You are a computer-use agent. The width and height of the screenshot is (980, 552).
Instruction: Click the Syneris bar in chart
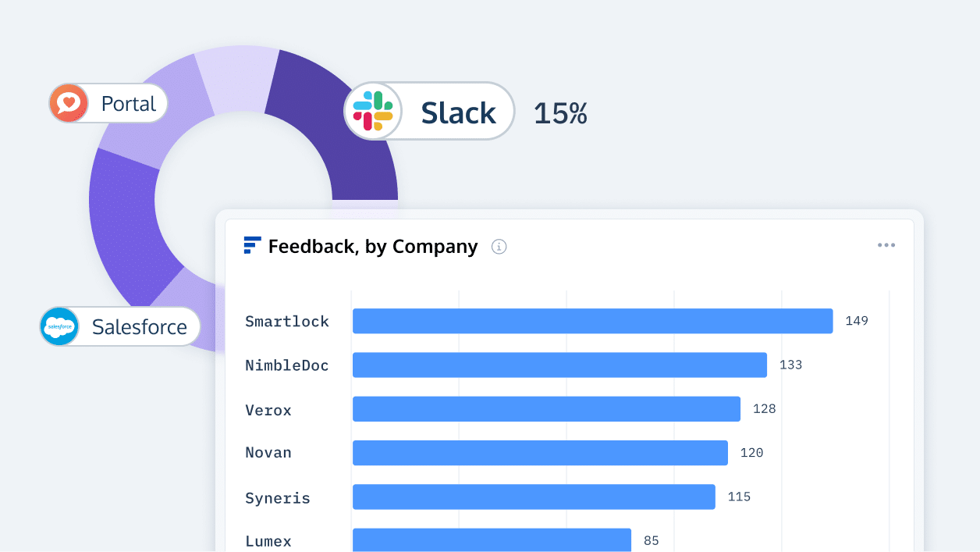[534, 497]
